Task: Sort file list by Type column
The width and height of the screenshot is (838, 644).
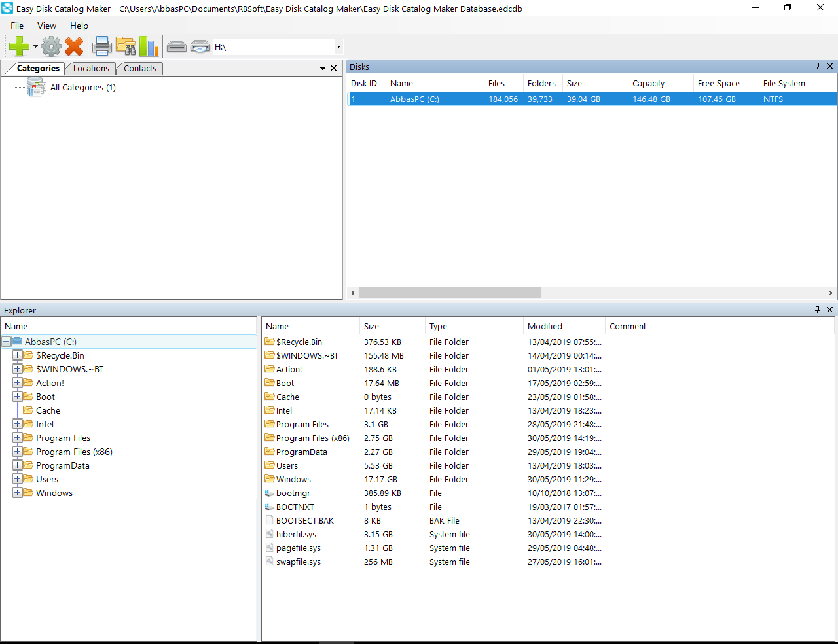Action: 474,326
